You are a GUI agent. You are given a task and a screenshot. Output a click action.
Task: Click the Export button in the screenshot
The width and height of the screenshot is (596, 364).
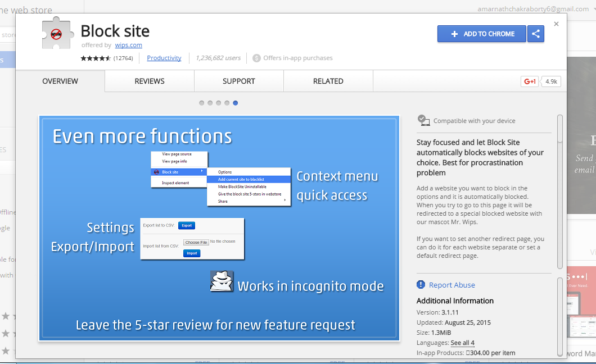click(x=187, y=225)
